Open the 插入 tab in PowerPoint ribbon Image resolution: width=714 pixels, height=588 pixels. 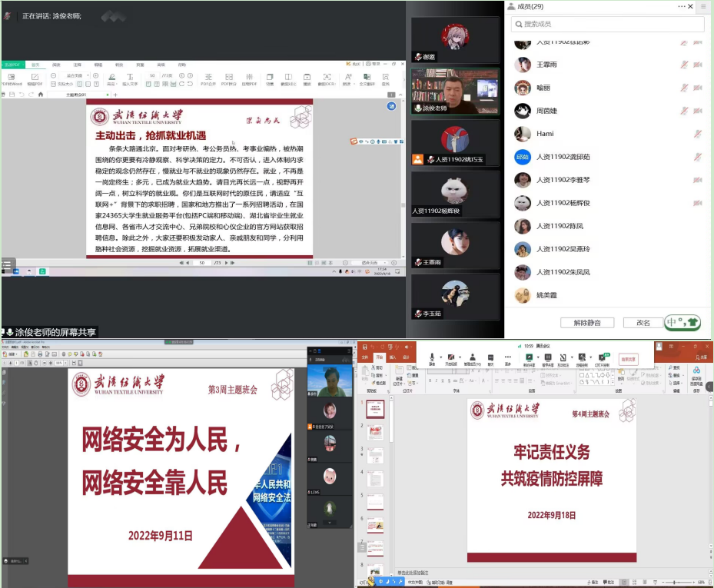pos(393,357)
